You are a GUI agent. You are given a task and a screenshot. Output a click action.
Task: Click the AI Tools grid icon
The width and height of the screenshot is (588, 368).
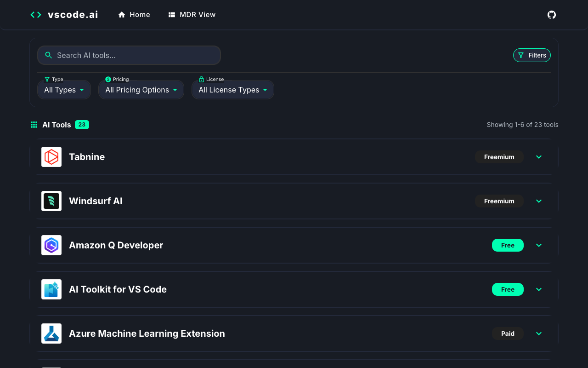click(34, 125)
